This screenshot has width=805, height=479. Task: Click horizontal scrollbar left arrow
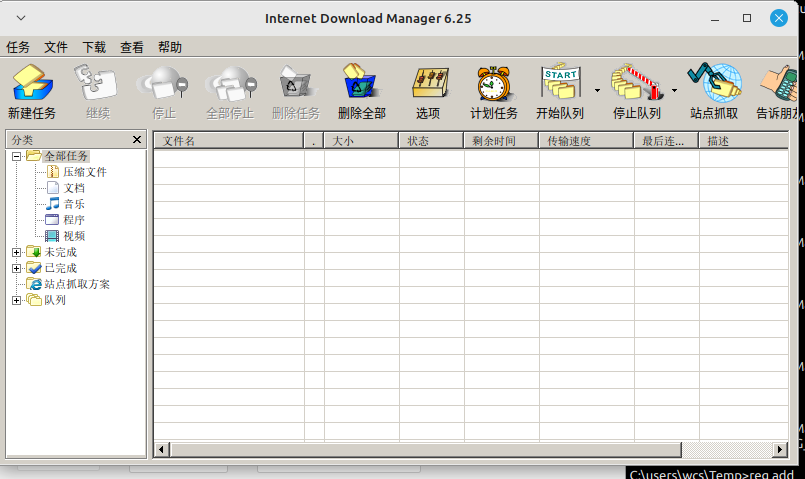click(161, 450)
